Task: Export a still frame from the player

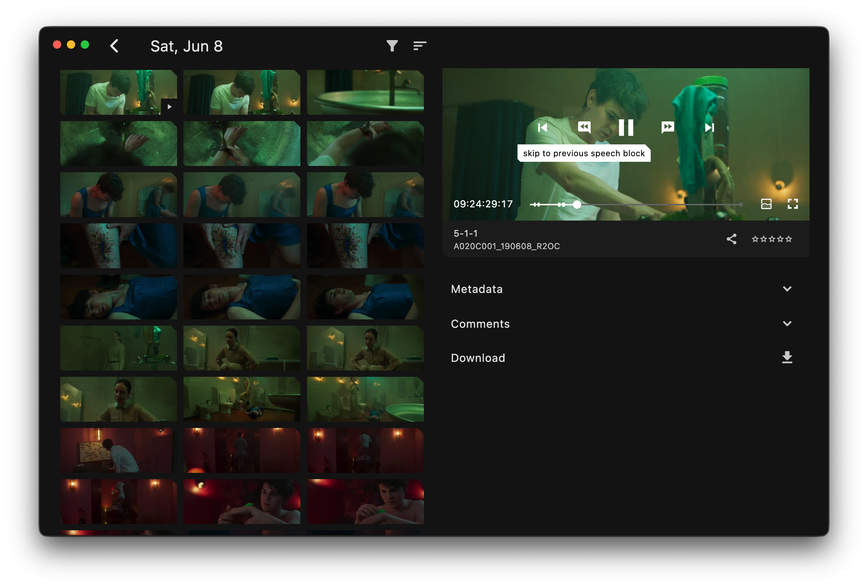Action: (x=766, y=204)
